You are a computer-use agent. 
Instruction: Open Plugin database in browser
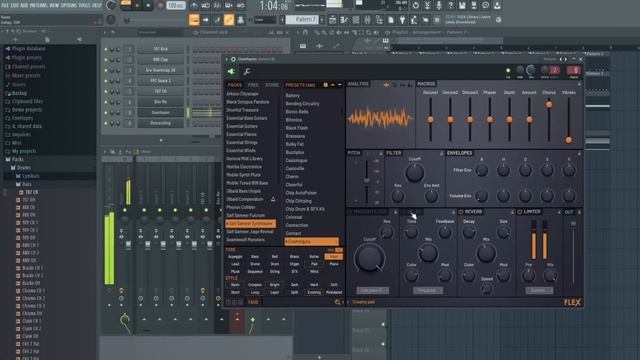(28, 49)
